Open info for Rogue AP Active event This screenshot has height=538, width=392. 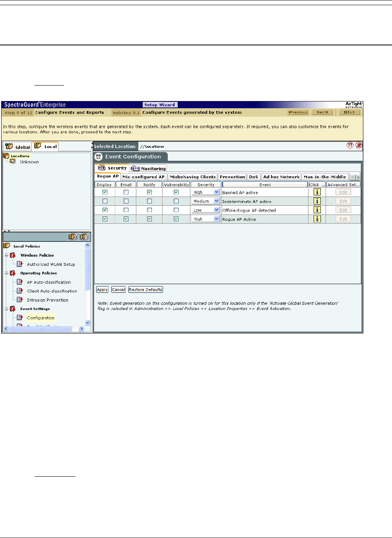[x=317, y=219]
